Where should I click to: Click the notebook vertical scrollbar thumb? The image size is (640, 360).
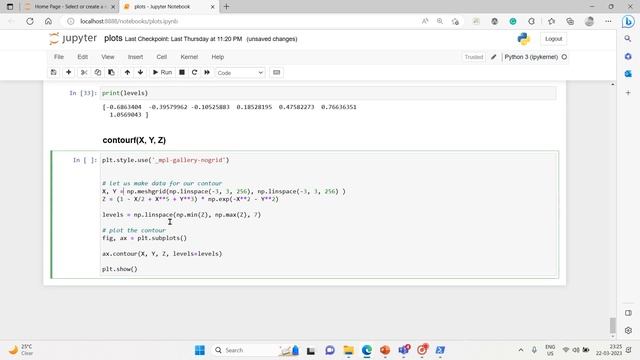point(612,325)
